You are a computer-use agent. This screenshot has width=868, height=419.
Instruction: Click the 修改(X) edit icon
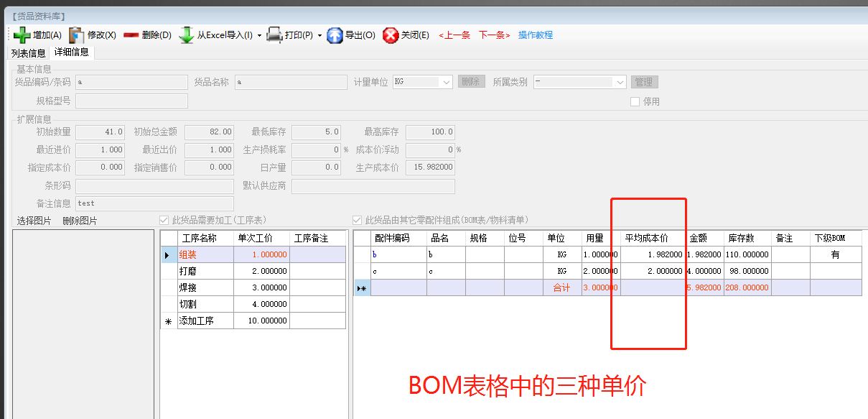[76, 34]
